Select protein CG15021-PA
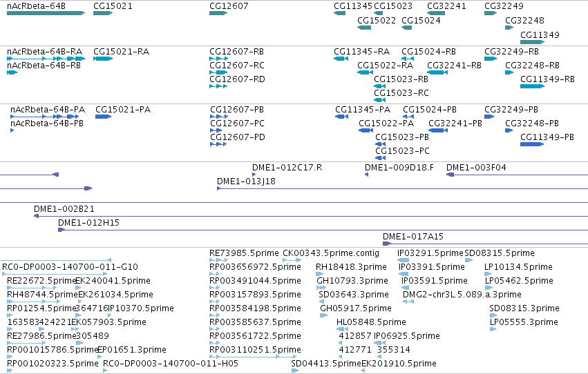This screenshot has height=374, width=588. 104,117
